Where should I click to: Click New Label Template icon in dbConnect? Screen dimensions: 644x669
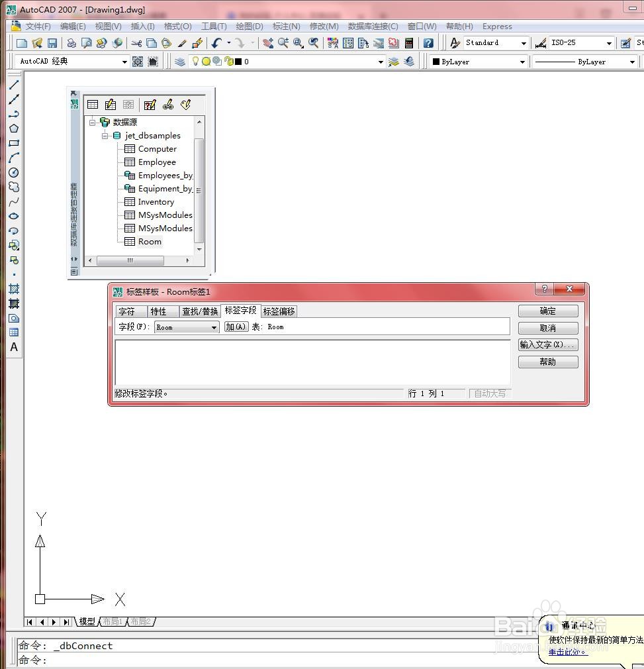click(185, 105)
